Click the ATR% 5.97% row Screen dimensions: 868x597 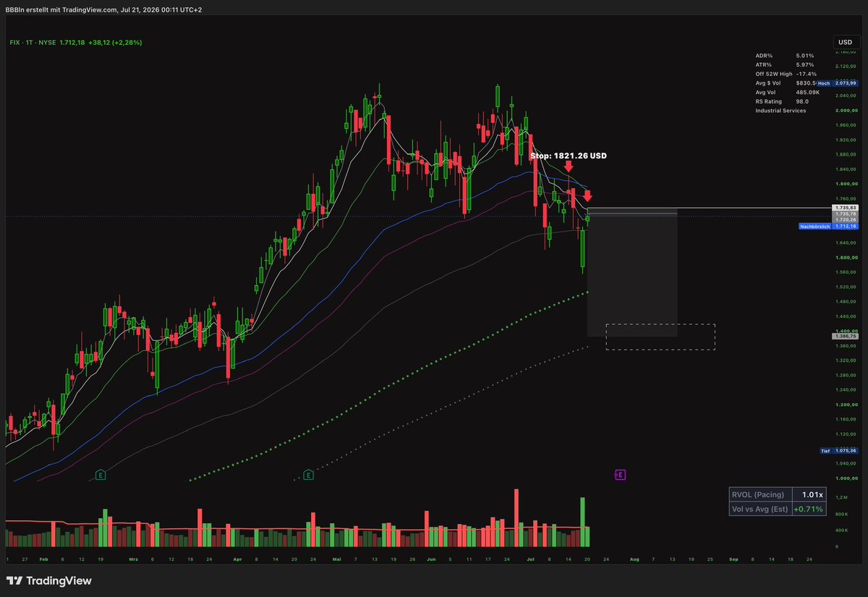coord(785,65)
